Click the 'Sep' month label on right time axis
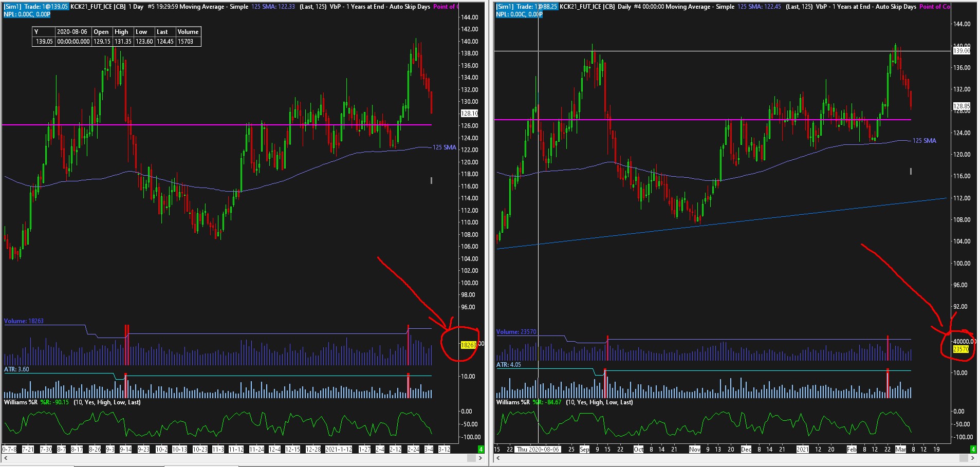Screen dimensions: 980x467 pyautogui.click(x=584, y=450)
